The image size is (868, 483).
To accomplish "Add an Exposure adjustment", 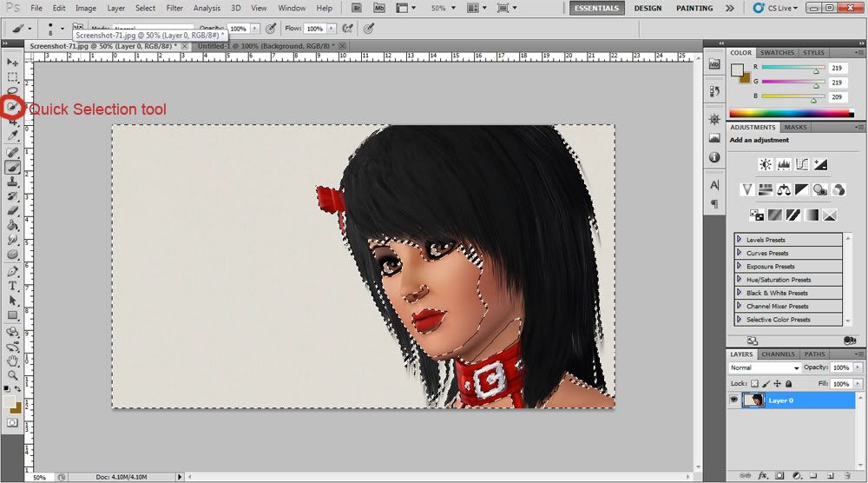I will pyautogui.click(x=820, y=164).
